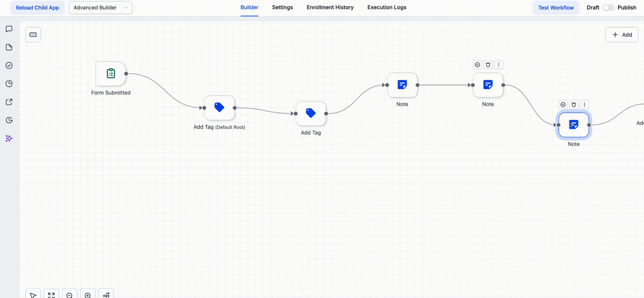
Task: Zoom in on the canvas
Action: tap(88, 295)
